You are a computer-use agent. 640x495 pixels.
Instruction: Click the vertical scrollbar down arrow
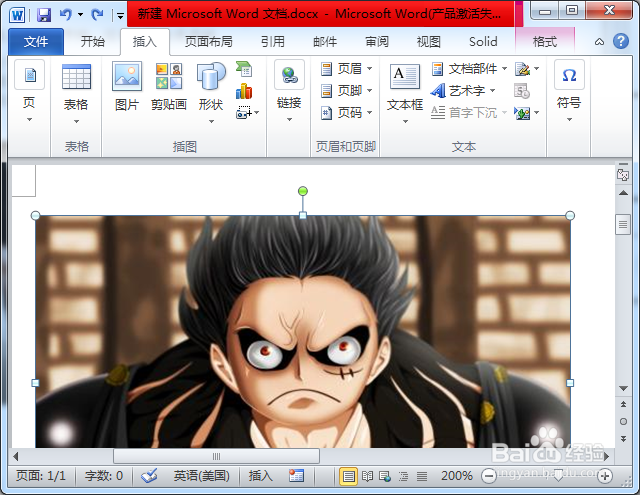click(x=623, y=388)
